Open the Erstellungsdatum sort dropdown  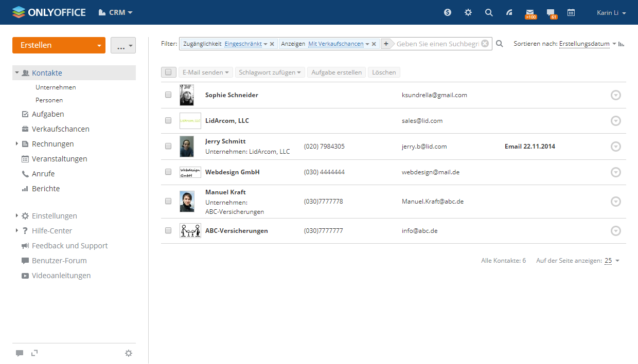click(584, 44)
